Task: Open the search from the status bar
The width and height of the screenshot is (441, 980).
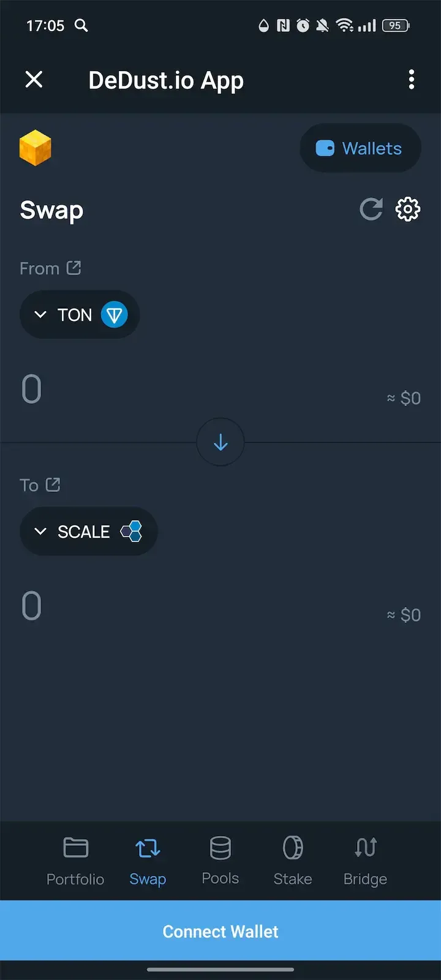Action: (81, 26)
